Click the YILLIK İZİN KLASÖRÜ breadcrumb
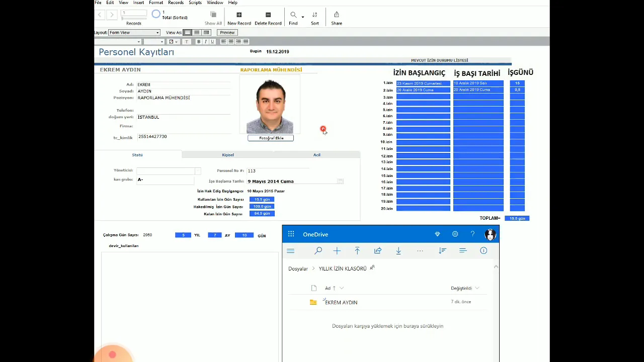The image size is (644, 362). pyautogui.click(x=343, y=269)
